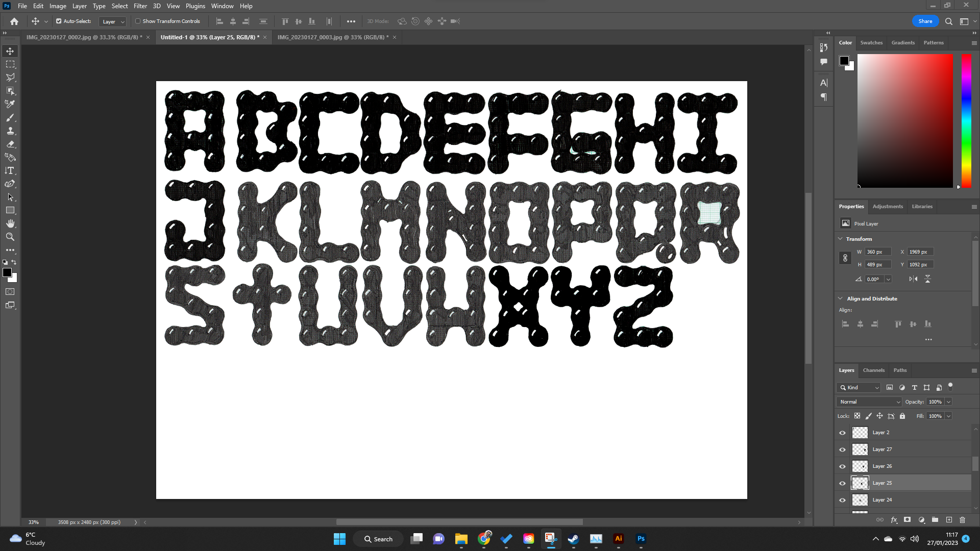The image size is (980, 551).
Task: Open the blending mode dropdown showing Normal
Action: 869,402
